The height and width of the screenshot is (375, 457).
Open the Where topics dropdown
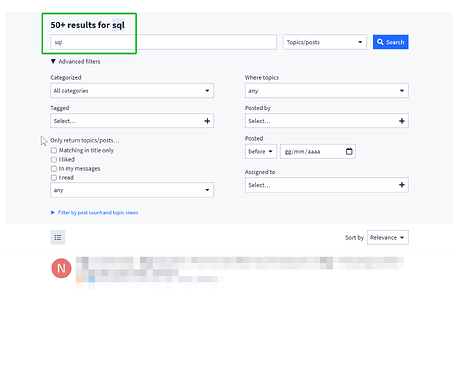tap(326, 91)
